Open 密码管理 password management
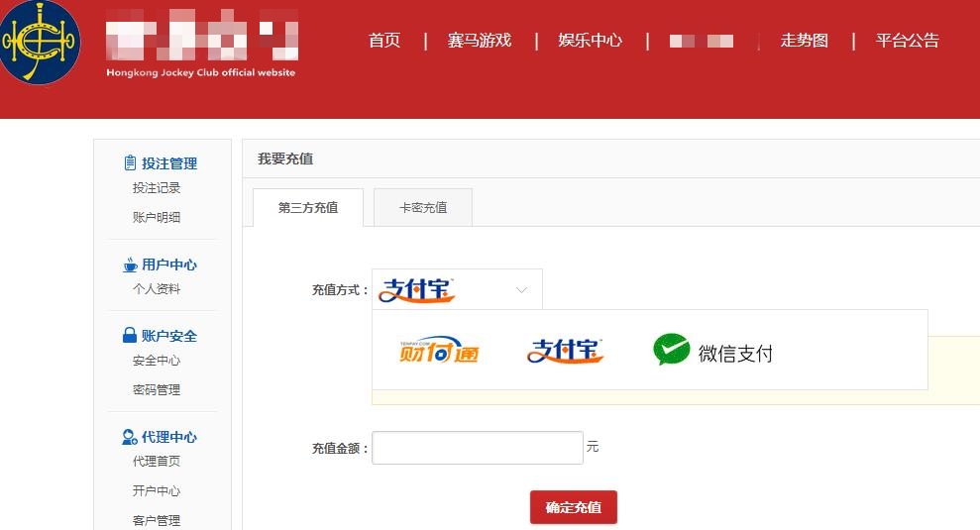Image resolution: width=980 pixels, height=530 pixels. [x=157, y=390]
